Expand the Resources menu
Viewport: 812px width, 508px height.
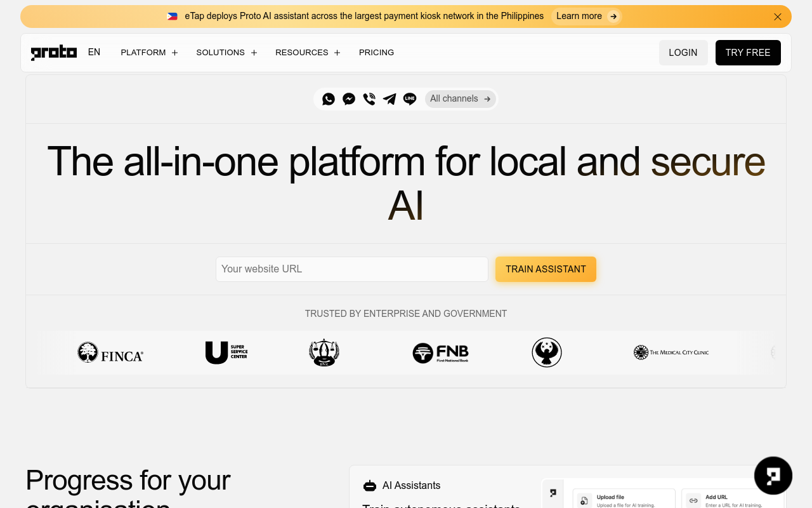(x=308, y=53)
